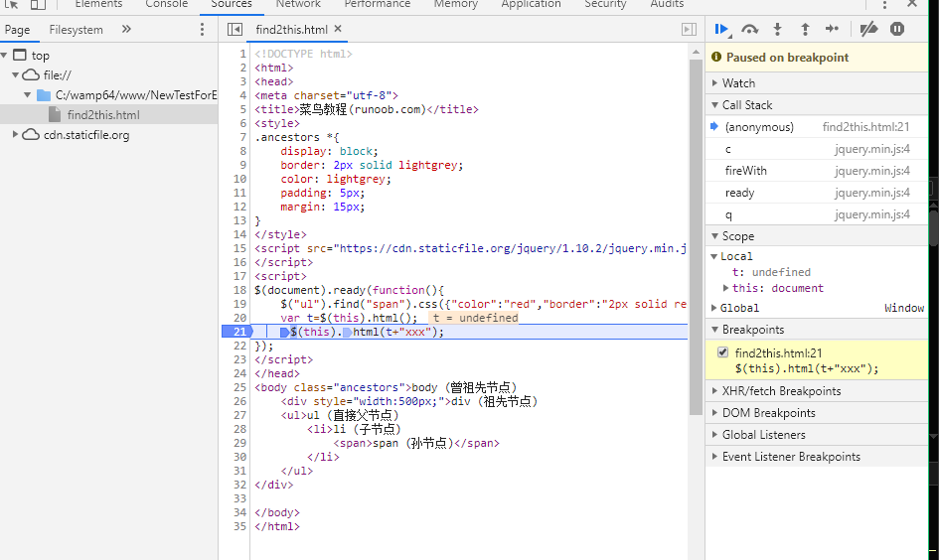Open the Network panel
This screenshot has width=939, height=560.
click(x=298, y=4)
